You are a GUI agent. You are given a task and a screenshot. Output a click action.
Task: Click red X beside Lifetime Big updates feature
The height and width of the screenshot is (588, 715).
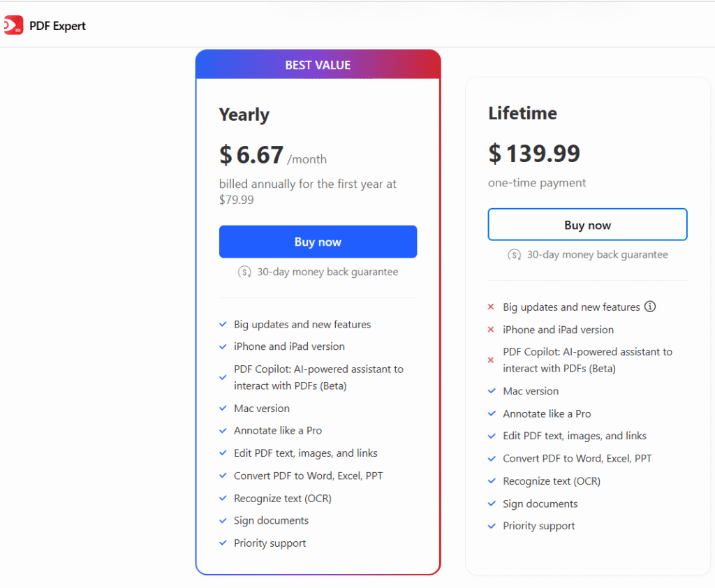click(490, 307)
